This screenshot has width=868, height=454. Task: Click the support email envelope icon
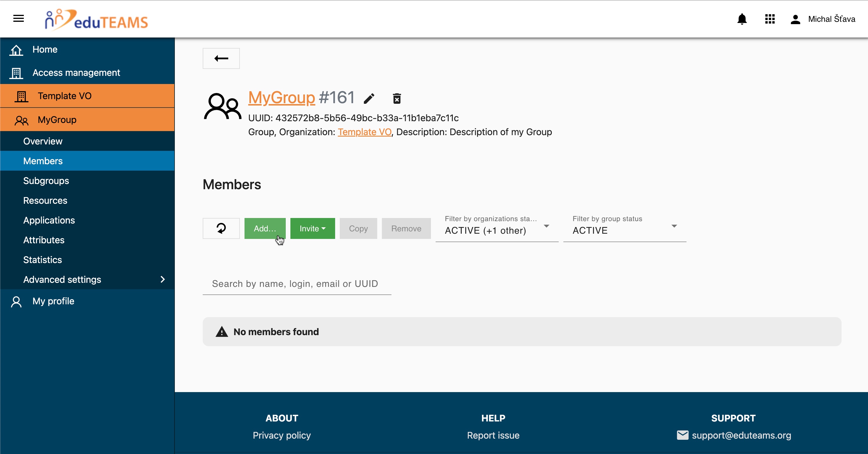[683, 435]
